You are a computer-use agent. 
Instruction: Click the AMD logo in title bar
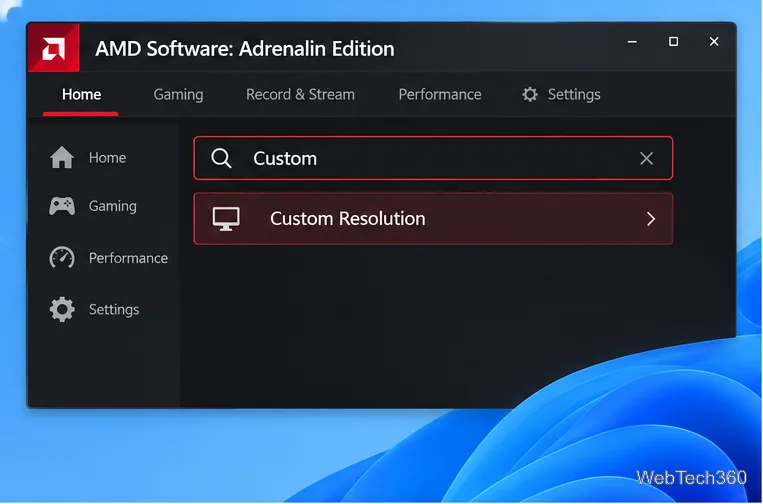click(x=54, y=48)
